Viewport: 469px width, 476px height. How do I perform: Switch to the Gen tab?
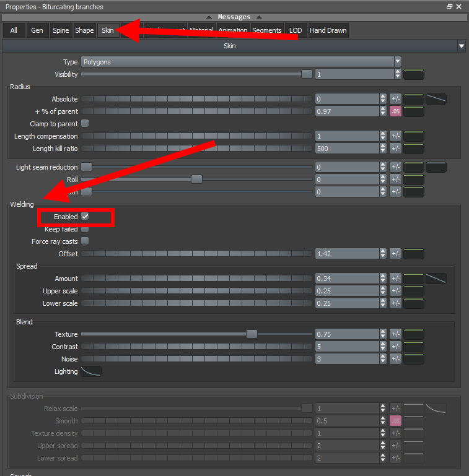(37, 30)
